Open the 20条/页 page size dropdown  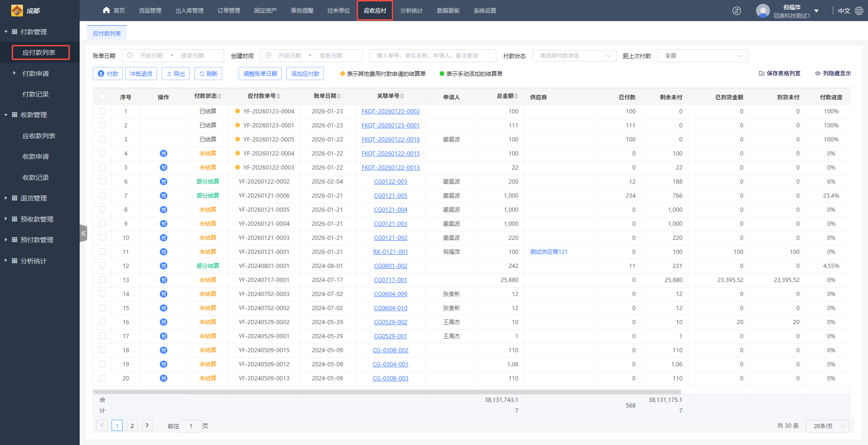(827, 426)
